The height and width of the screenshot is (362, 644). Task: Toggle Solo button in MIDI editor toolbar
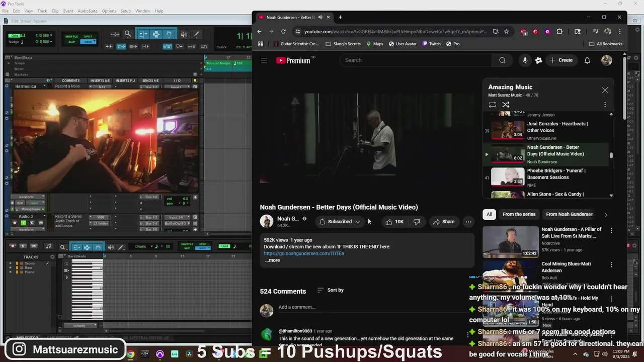(x=23, y=246)
